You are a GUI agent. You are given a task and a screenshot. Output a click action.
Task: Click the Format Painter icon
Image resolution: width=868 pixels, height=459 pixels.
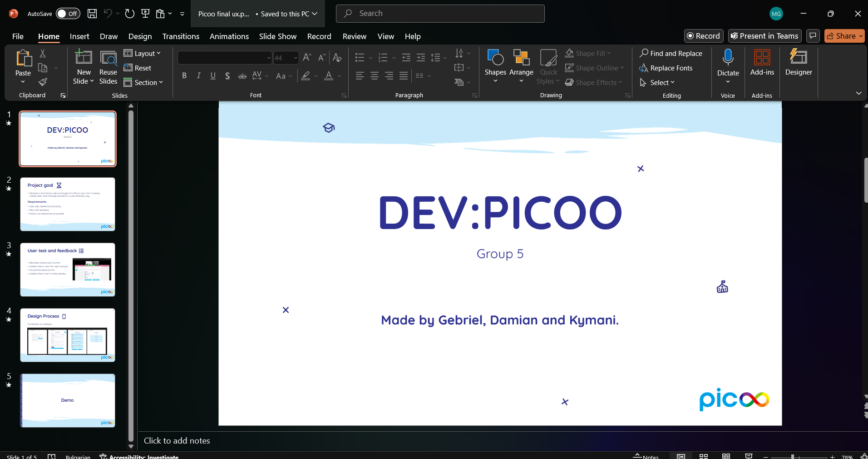pos(43,82)
